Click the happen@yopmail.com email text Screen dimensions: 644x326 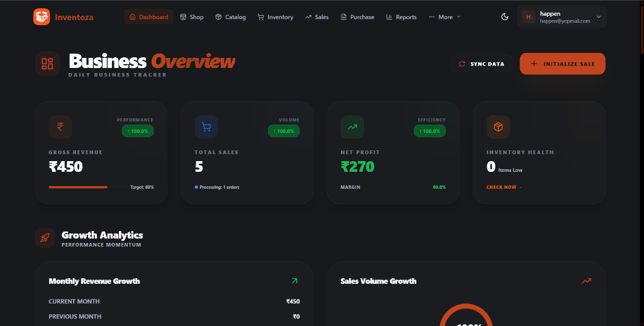tap(565, 21)
